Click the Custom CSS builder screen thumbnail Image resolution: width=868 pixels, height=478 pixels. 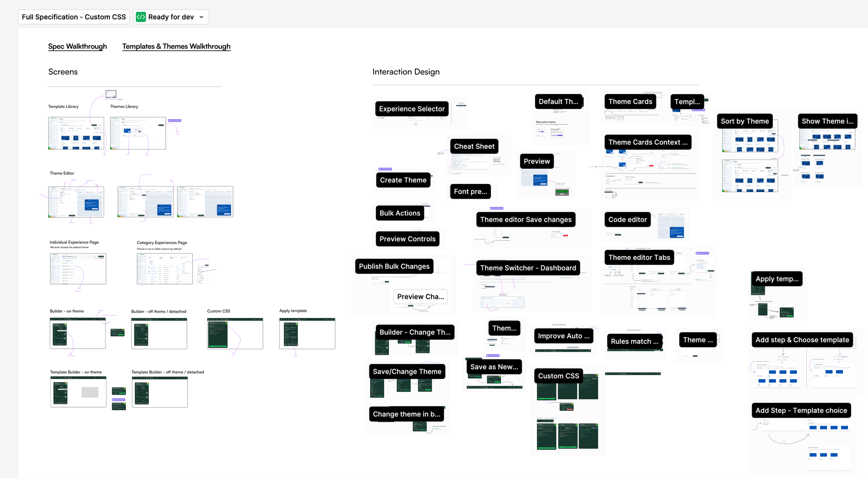pyautogui.click(x=235, y=334)
